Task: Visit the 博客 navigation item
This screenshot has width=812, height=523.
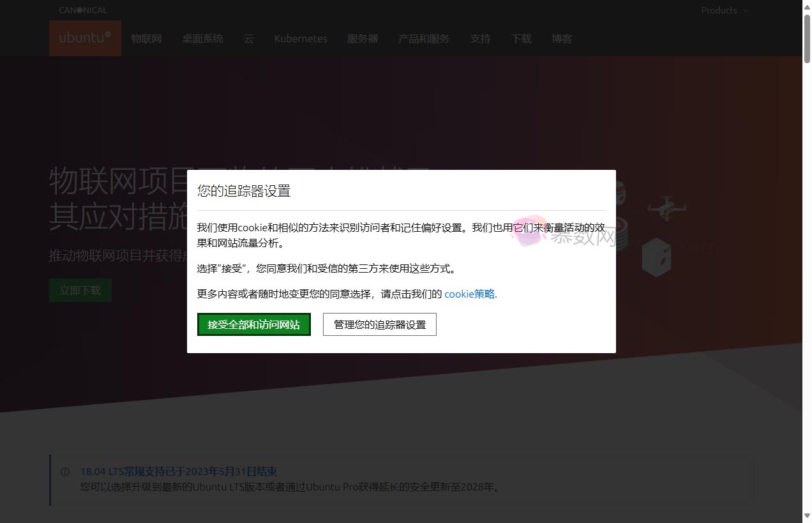Action: [562, 39]
